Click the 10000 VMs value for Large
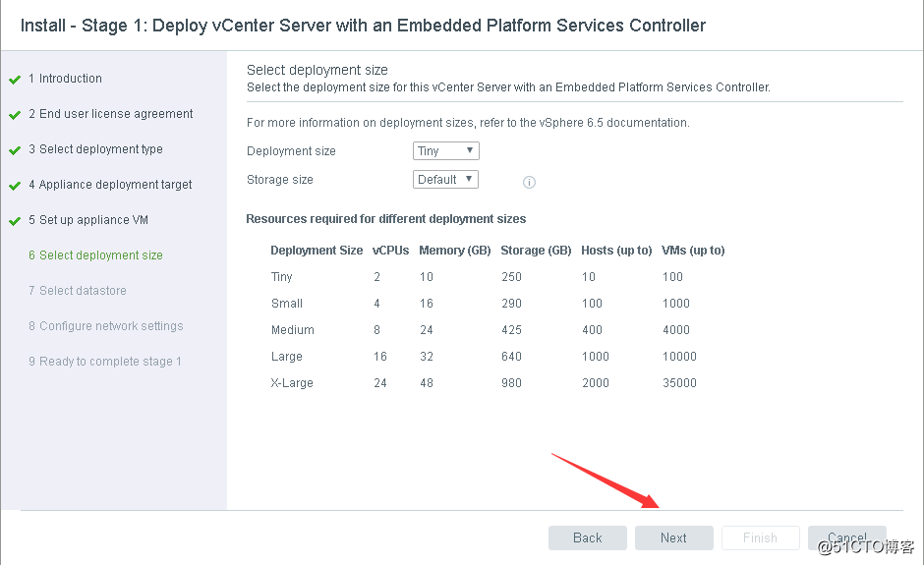The image size is (924, 565). (x=679, y=357)
